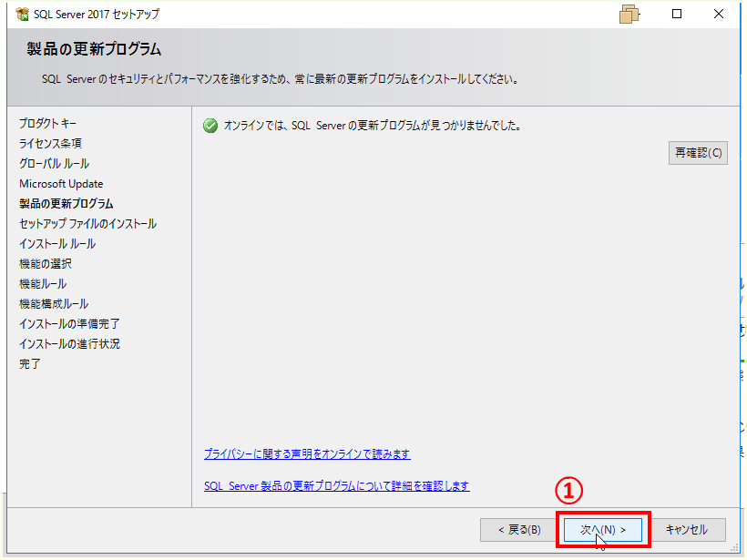Open the privacy statement online link
Viewport: 747px width, 560px height.
pyautogui.click(x=307, y=453)
